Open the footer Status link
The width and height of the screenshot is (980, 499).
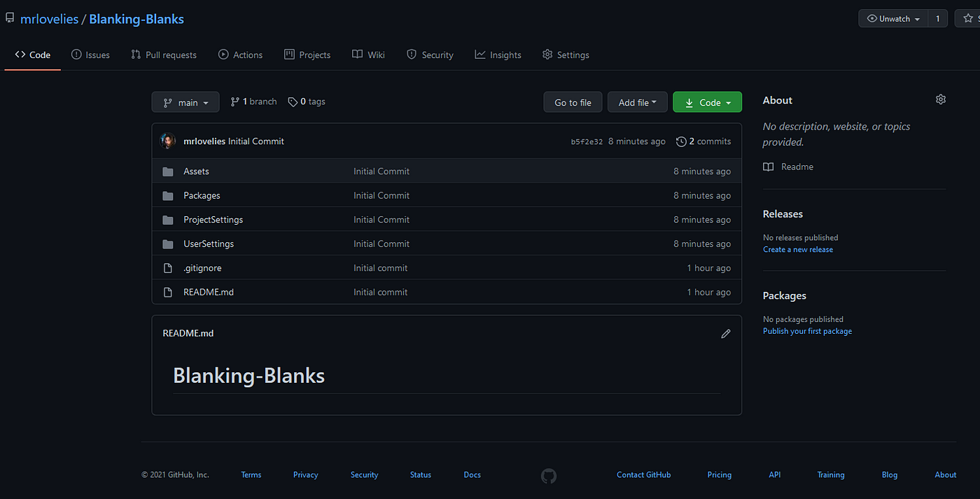click(x=421, y=475)
